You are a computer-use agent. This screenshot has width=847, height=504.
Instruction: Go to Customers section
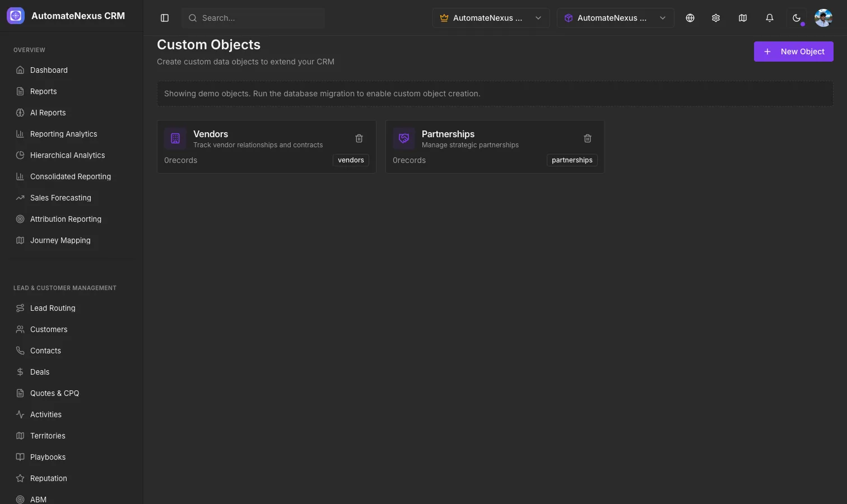click(x=72, y=329)
